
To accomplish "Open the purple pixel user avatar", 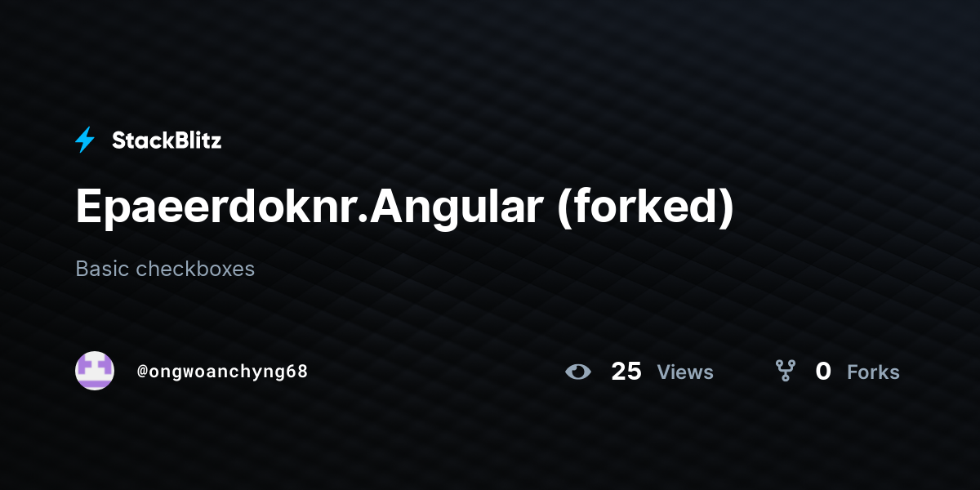I will tap(95, 371).
